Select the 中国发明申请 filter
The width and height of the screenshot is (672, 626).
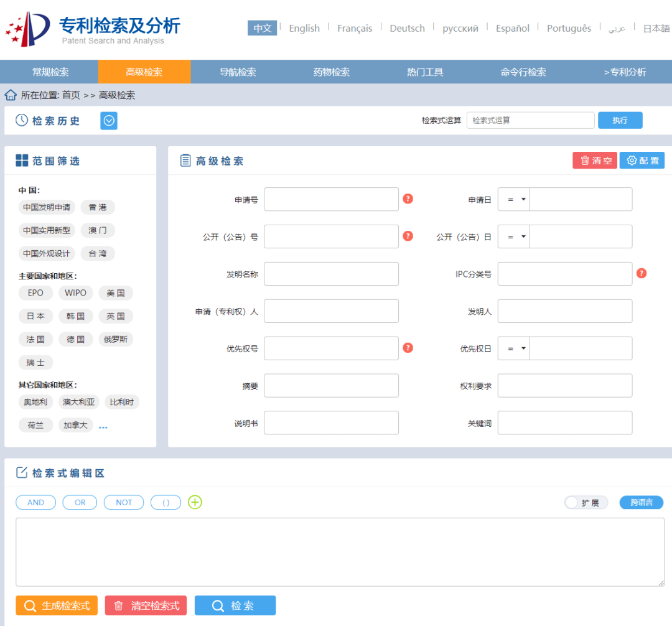(x=46, y=207)
